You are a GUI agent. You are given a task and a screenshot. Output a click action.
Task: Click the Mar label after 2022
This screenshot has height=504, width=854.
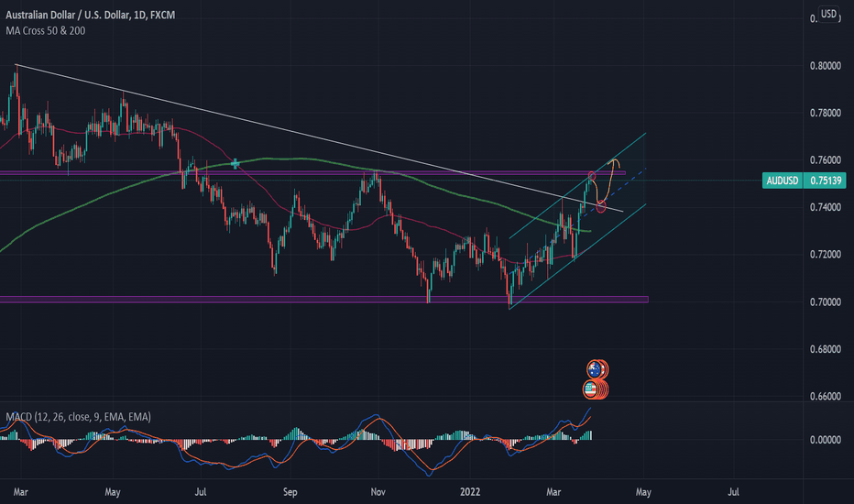pyautogui.click(x=553, y=492)
